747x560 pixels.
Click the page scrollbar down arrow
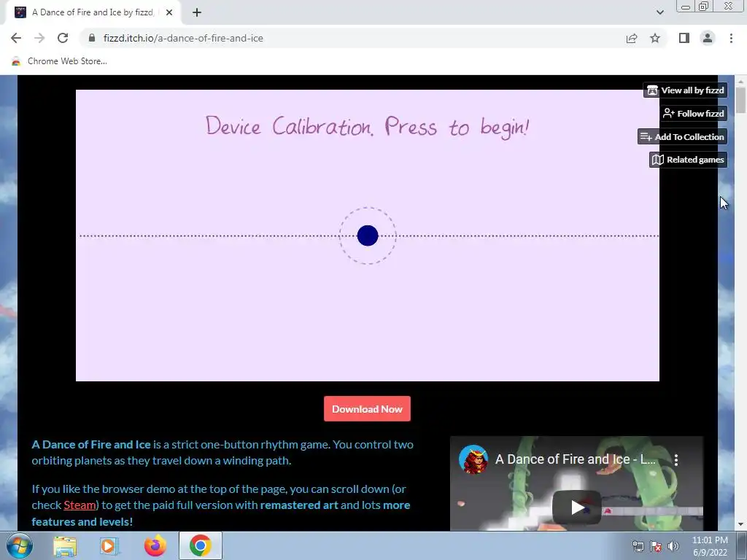(740, 524)
